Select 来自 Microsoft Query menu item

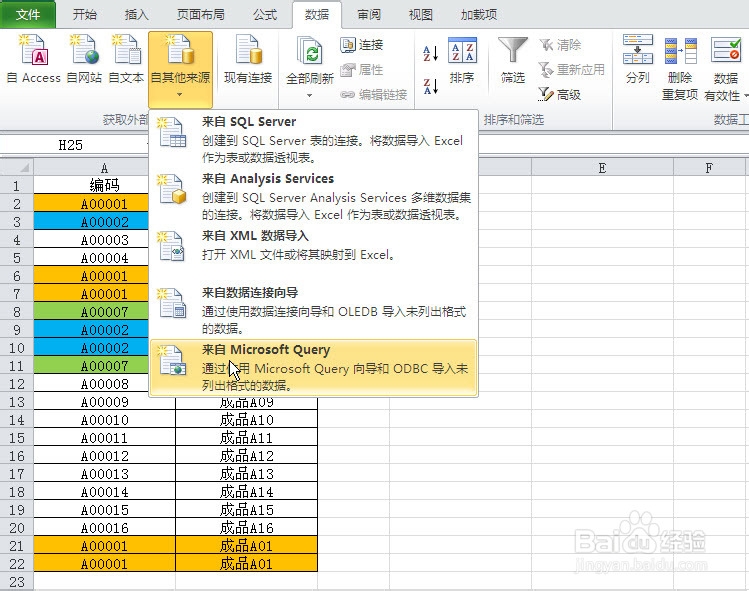[314, 367]
